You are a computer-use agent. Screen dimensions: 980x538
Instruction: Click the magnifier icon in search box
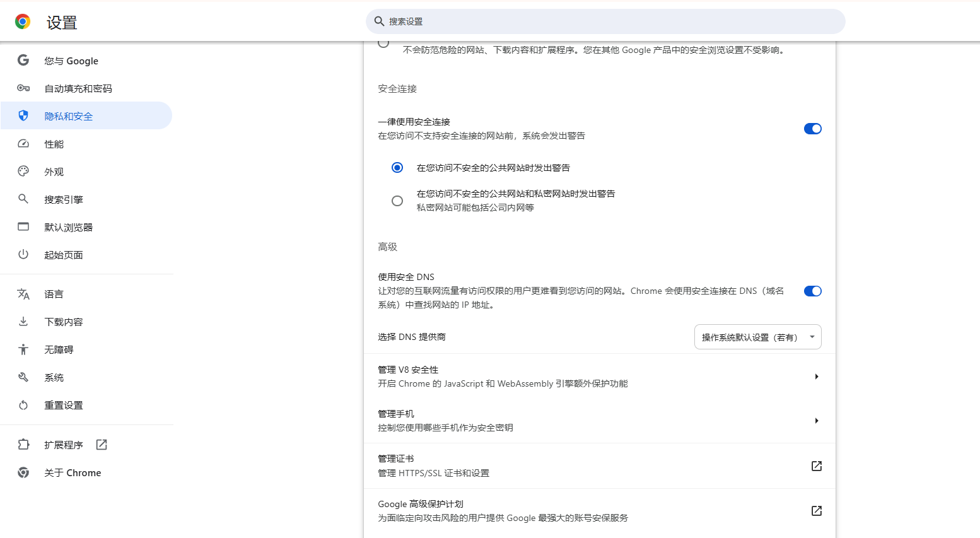[x=379, y=21]
